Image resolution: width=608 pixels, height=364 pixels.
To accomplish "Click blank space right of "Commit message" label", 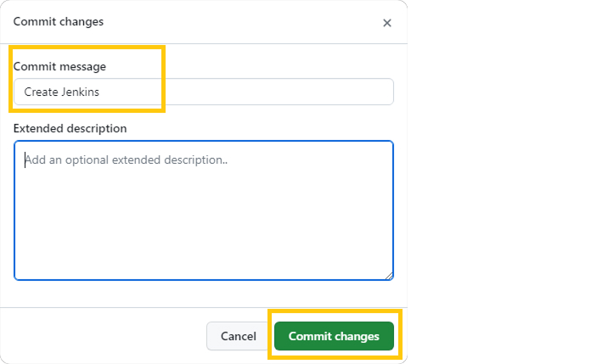I will (255, 66).
